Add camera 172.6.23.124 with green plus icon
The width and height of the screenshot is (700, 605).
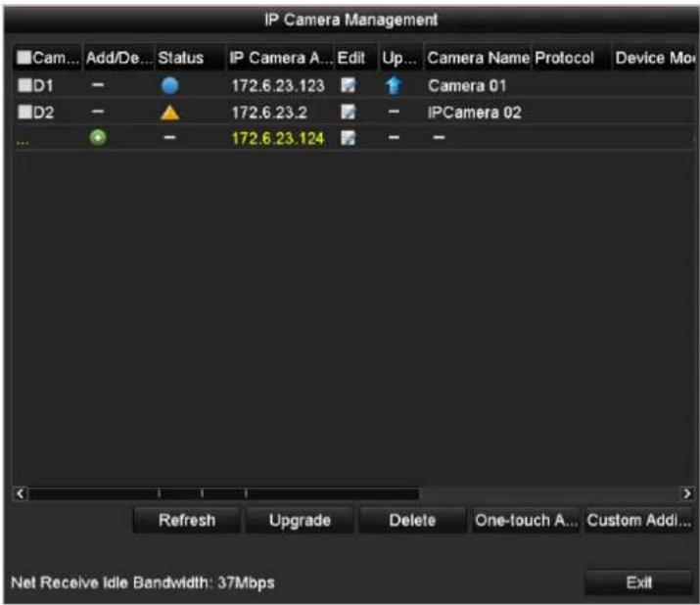[98, 137]
